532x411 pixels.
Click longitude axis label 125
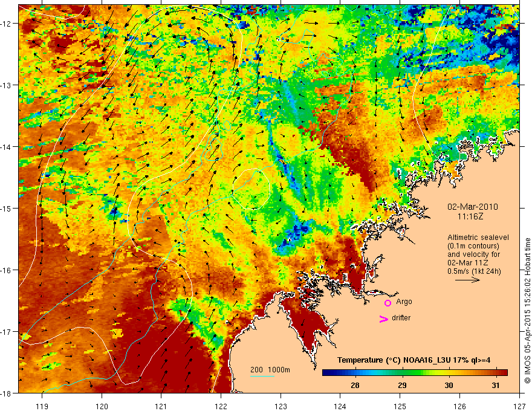tap(400, 406)
